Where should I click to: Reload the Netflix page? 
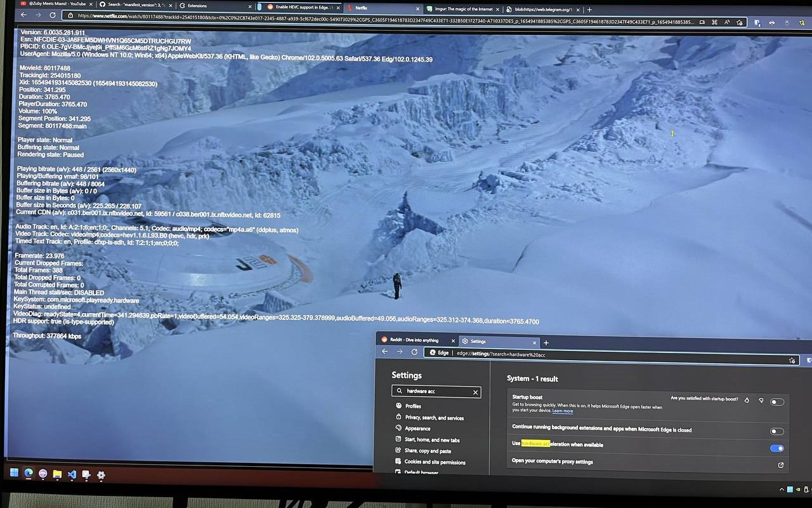click(x=53, y=15)
